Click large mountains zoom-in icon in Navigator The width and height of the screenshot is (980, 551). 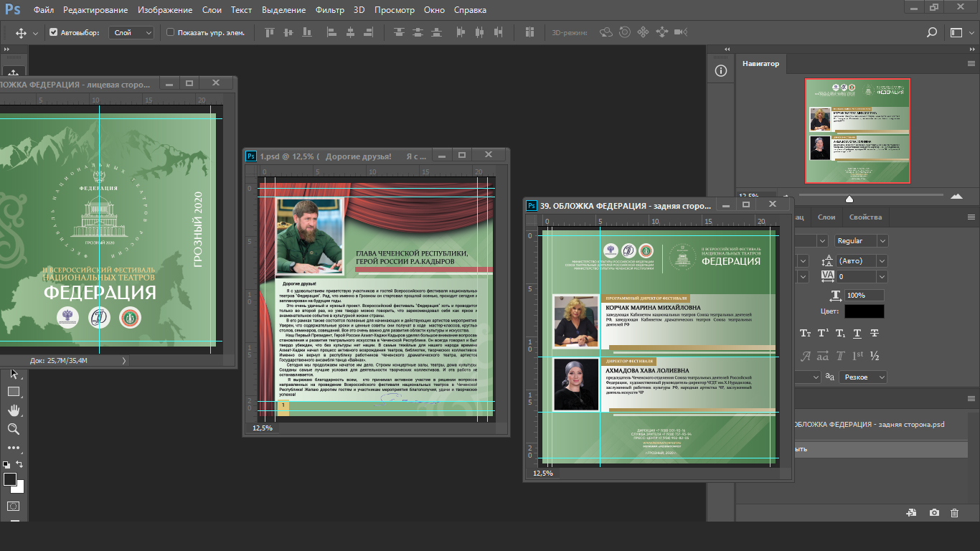pyautogui.click(x=956, y=196)
